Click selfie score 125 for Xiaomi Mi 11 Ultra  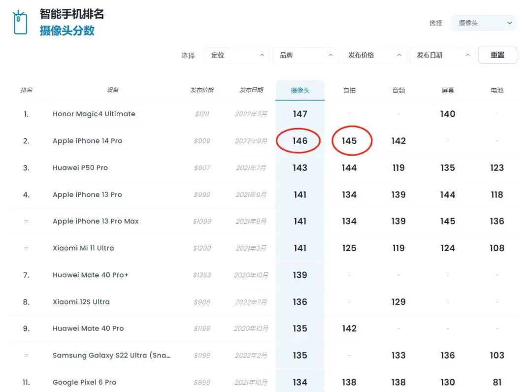coord(349,248)
